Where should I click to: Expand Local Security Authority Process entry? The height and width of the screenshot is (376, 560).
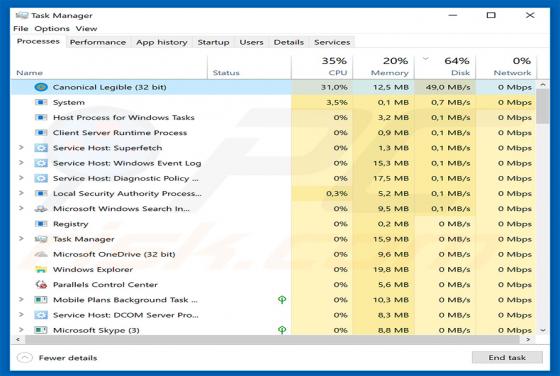(x=21, y=193)
